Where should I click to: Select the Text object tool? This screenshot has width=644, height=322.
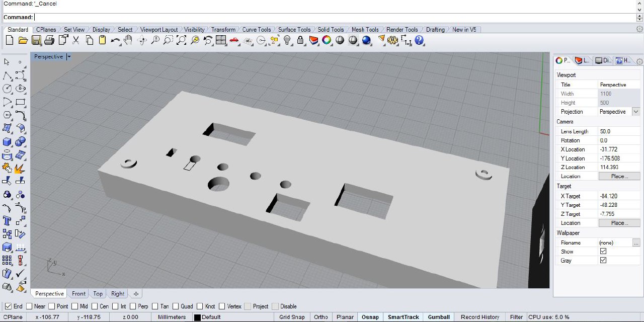coord(7,220)
